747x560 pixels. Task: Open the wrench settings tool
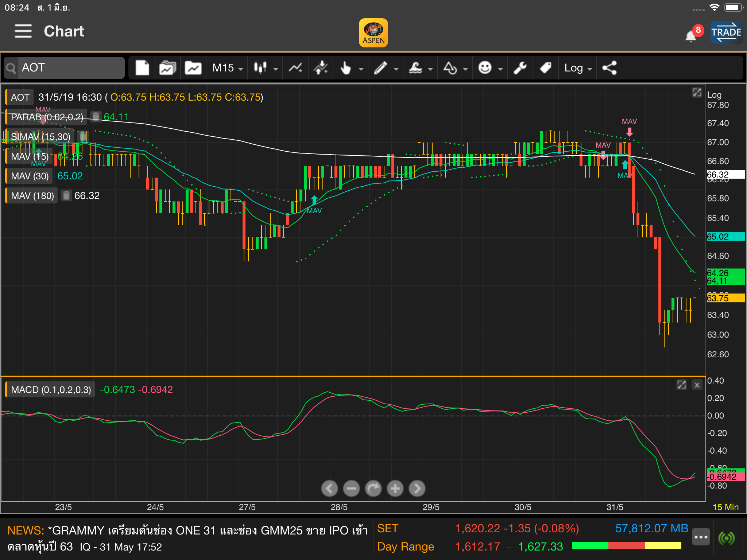click(x=520, y=68)
